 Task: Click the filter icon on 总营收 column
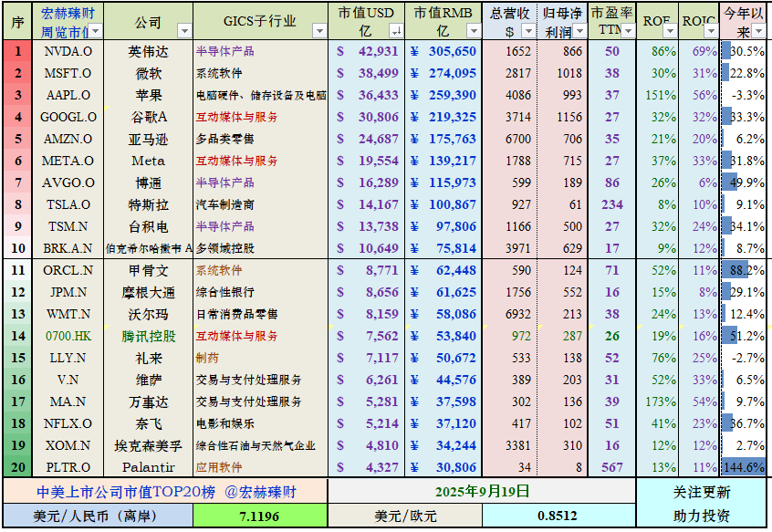pos(529,30)
